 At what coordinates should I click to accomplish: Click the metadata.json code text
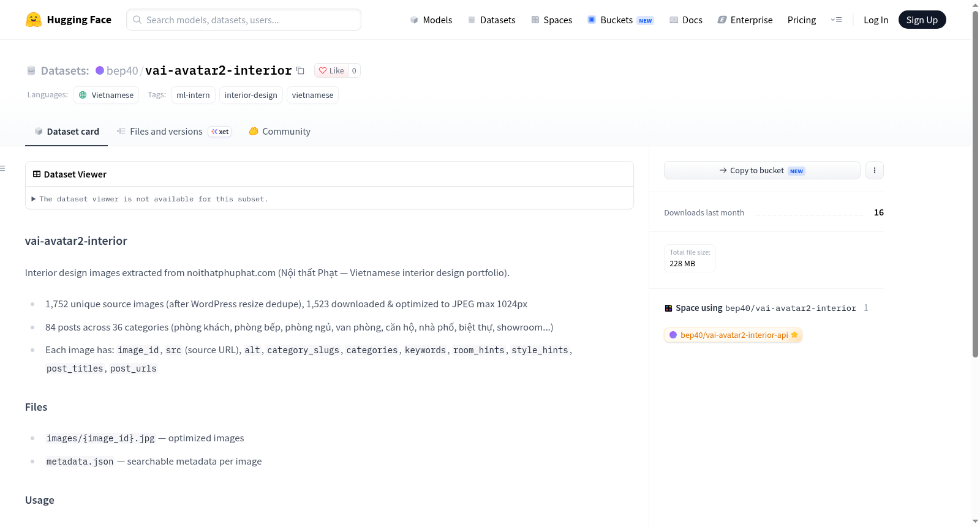80,462
